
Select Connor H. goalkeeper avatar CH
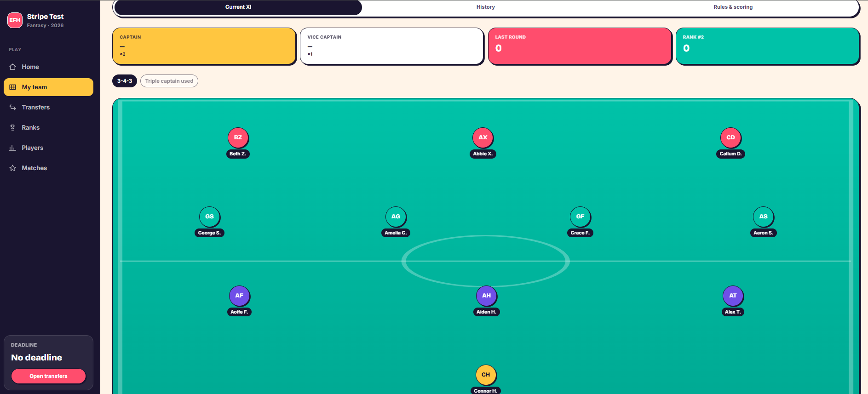486,375
